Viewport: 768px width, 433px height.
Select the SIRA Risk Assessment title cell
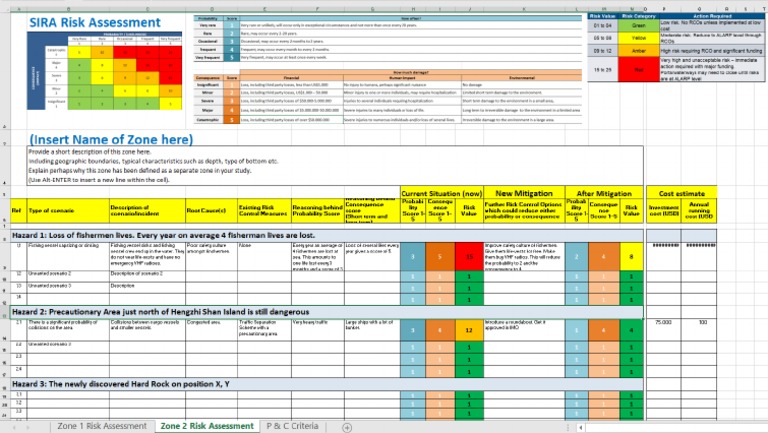point(95,23)
